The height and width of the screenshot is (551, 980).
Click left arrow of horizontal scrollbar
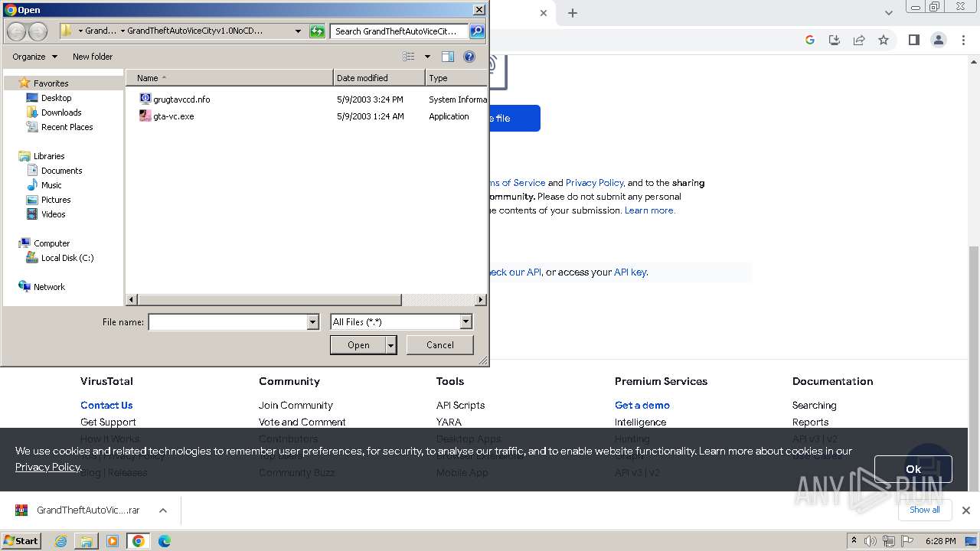[x=132, y=300]
